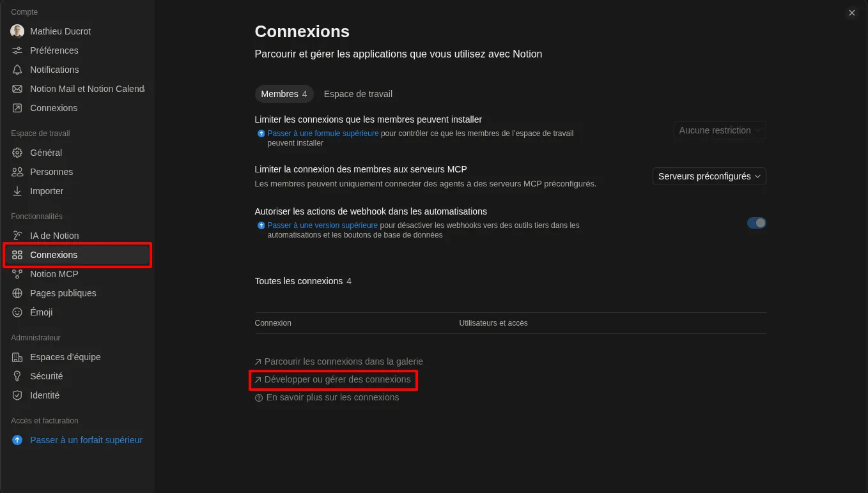Viewport: 868px width, 493px height.
Task: Click the 'Connexion' column header
Action: point(273,323)
